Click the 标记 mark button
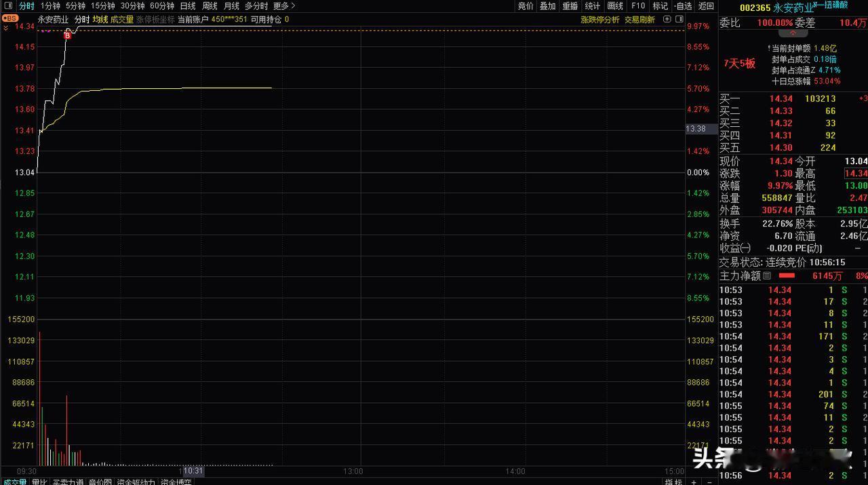Screen dimensions: 868x485 660,6
